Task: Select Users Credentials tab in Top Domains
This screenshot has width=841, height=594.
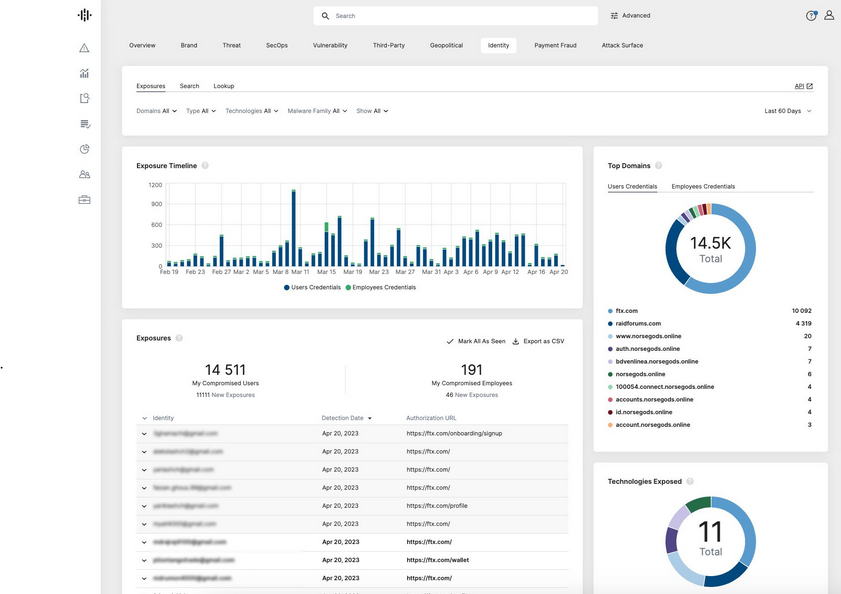Action: tap(632, 187)
